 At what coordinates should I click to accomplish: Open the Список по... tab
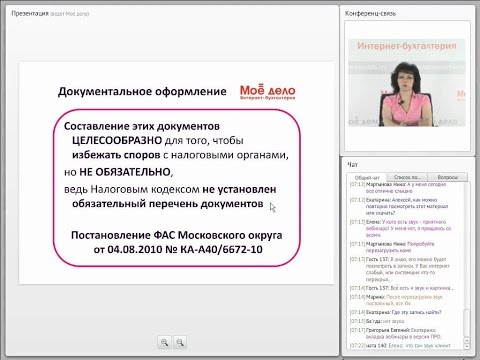(x=407, y=177)
